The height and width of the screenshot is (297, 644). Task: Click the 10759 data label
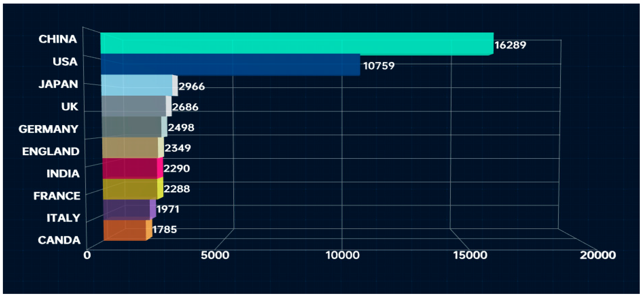379,66
